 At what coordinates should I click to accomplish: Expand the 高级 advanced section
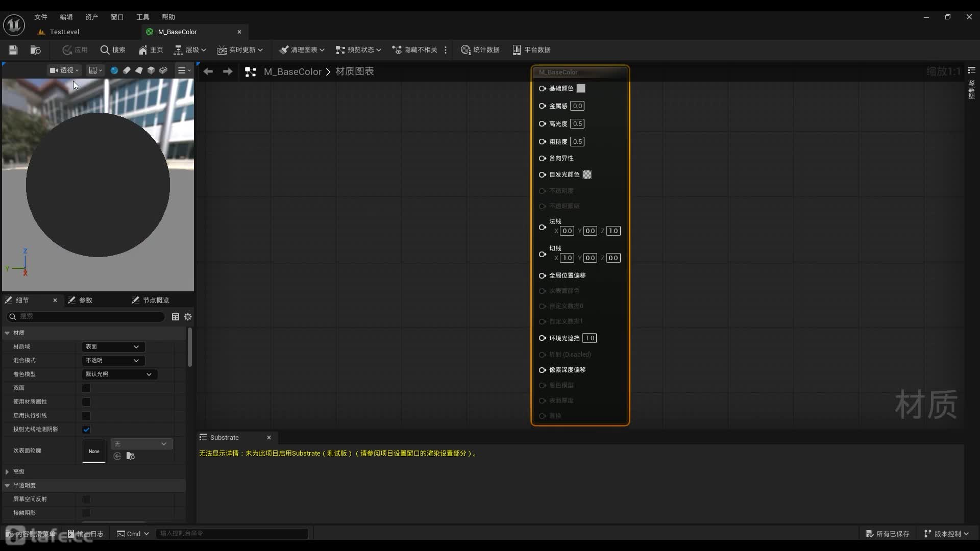click(7, 472)
